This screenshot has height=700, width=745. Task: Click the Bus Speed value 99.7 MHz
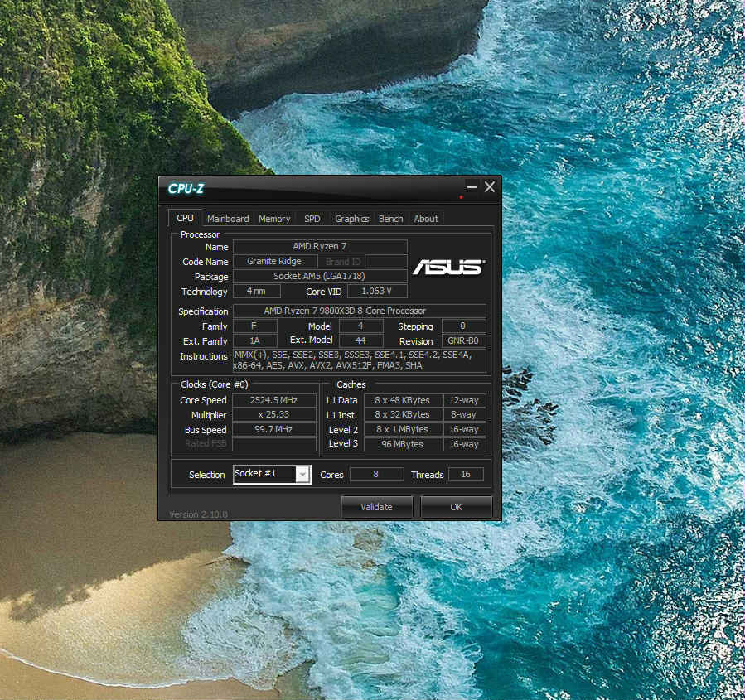(x=274, y=429)
